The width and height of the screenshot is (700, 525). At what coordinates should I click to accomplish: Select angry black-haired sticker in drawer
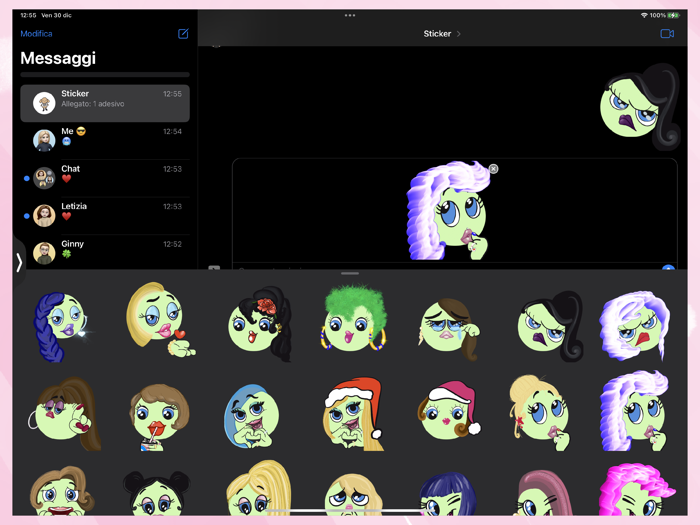550,327
